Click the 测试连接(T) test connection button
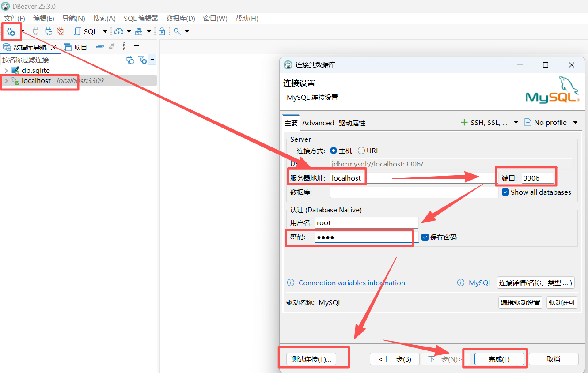This screenshot has width=588, height=373. [x=311, y=359]
